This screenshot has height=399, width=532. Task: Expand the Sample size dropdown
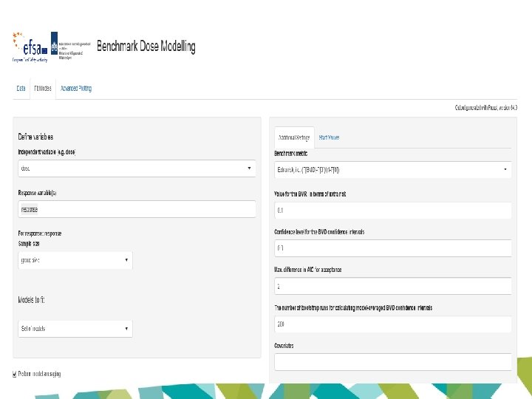[75, 260]
